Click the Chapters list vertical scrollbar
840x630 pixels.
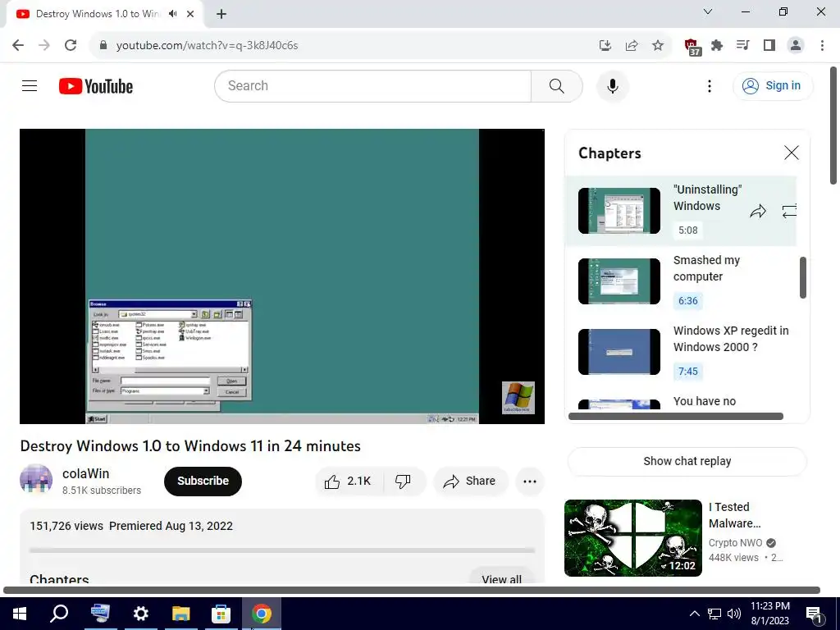802,277
